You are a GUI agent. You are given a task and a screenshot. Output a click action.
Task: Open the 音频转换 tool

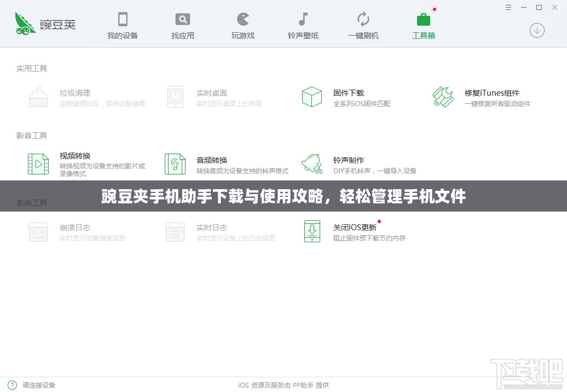[212, 160]
